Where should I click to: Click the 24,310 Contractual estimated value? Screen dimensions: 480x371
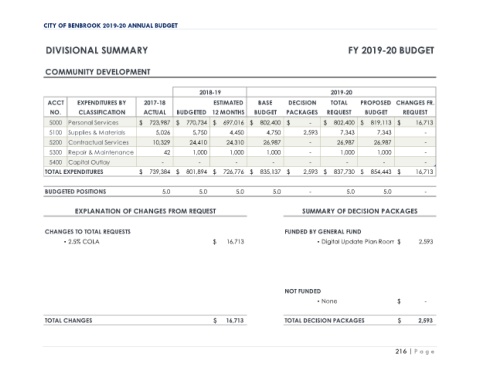click(x=235, y=142)
